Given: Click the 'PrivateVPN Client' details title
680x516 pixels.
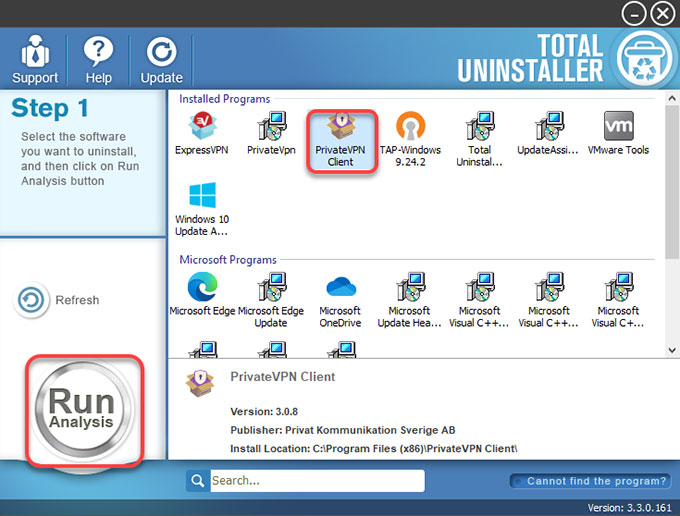Looking at the screenshot, I should tap(283, 377).
